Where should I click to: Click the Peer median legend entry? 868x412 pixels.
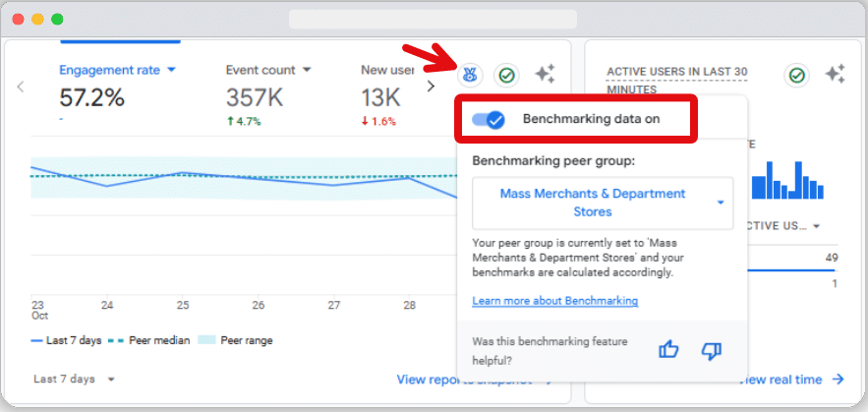pos(149,340)
